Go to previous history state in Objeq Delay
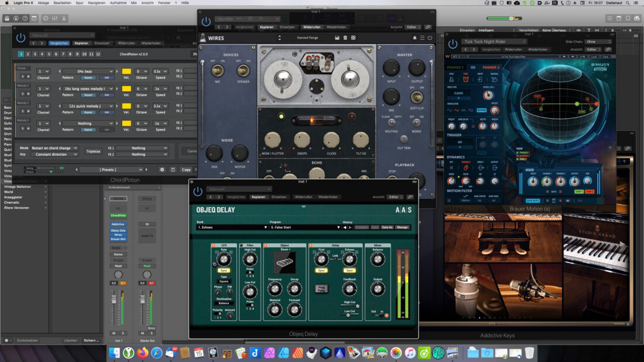644x362 pixels. 345,227
